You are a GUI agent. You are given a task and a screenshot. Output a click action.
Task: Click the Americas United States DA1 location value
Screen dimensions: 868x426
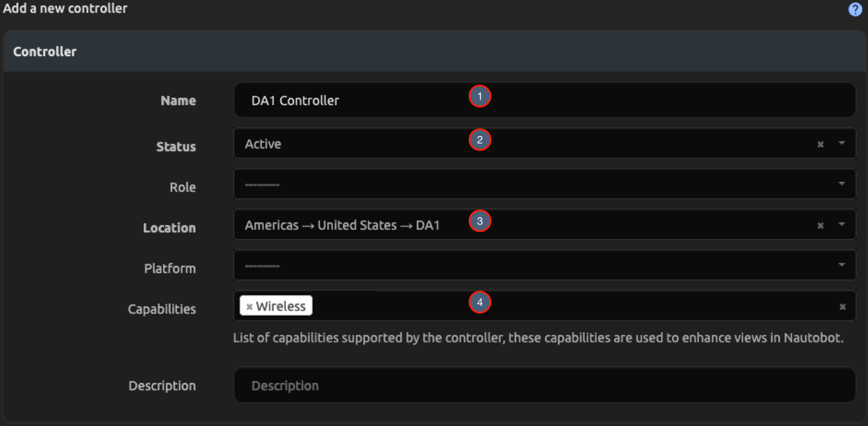coord(342,225)
